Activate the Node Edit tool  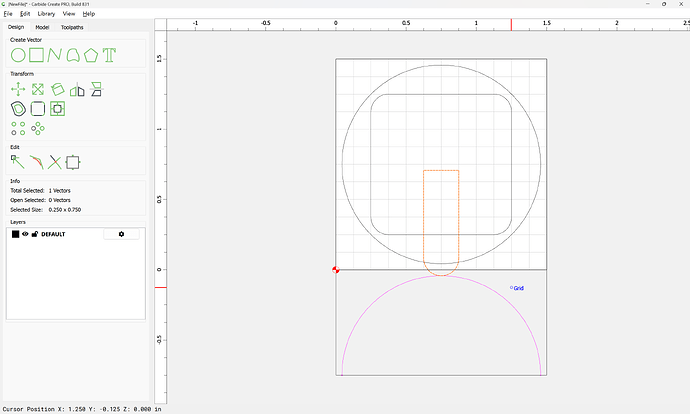(x=18, y=161)
